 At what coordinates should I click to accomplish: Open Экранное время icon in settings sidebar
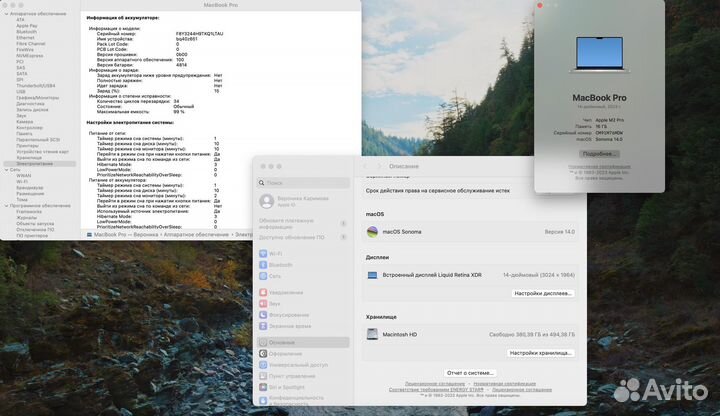click(x=263, y=326)
